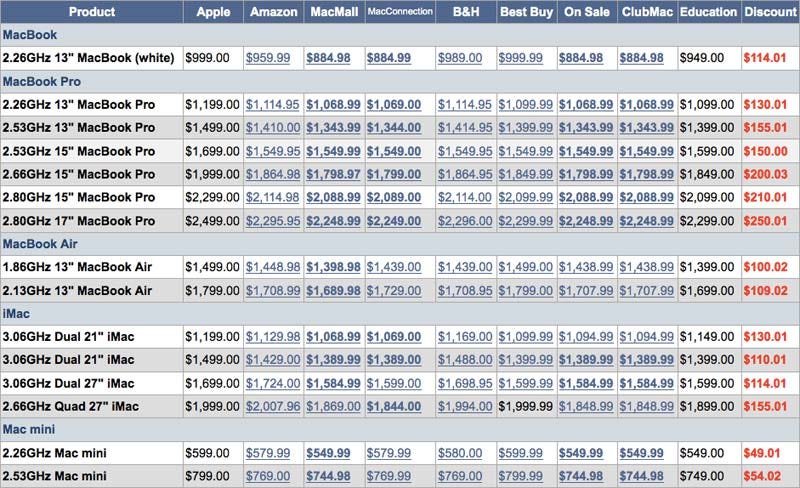The width and height of the screenshot is (800, 488).
Task: Open B&H's $580.00 Mac mini link
Action: [460, 453]
